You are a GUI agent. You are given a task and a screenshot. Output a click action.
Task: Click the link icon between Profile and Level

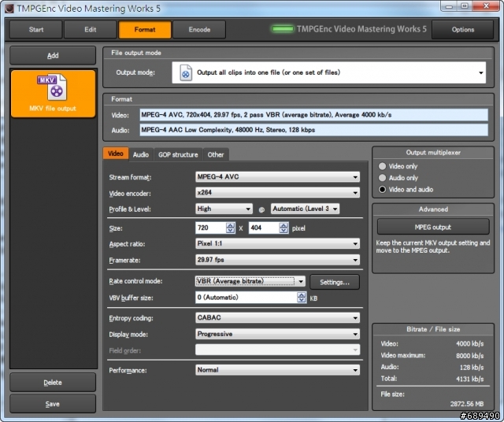pos(261,209)
